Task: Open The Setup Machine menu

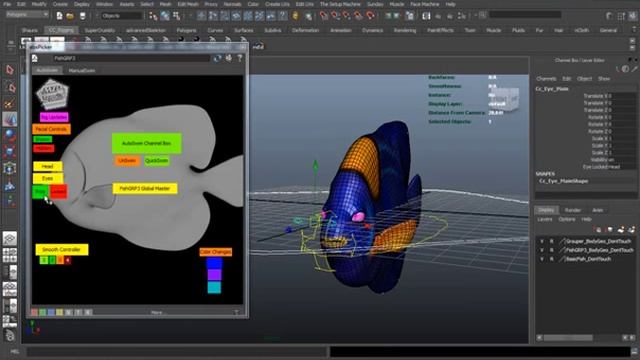Action: coord(340,4)
